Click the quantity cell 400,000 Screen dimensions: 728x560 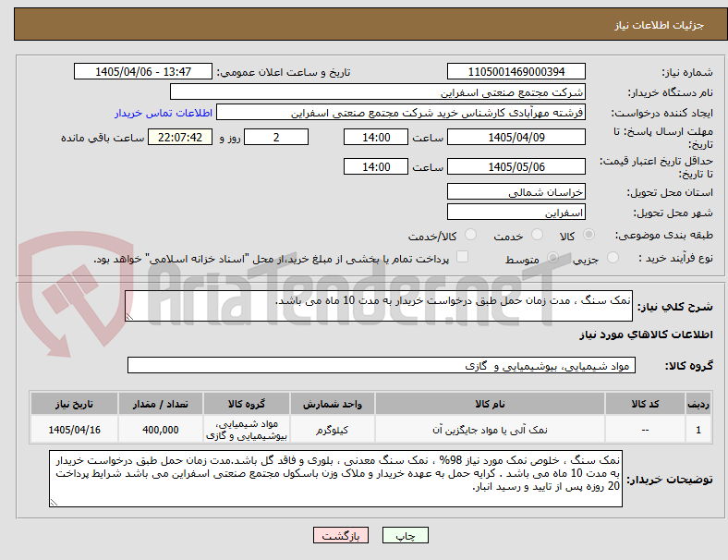160,430
